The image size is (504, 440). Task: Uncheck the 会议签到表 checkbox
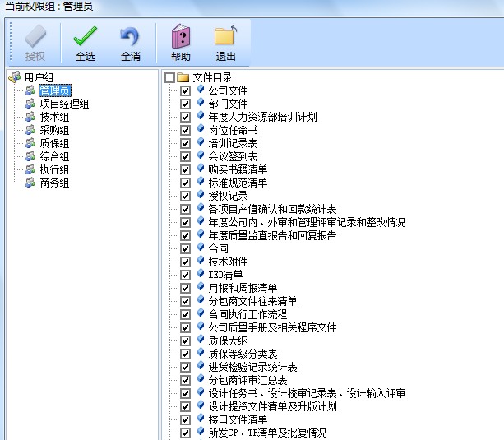tap(185, 156)
